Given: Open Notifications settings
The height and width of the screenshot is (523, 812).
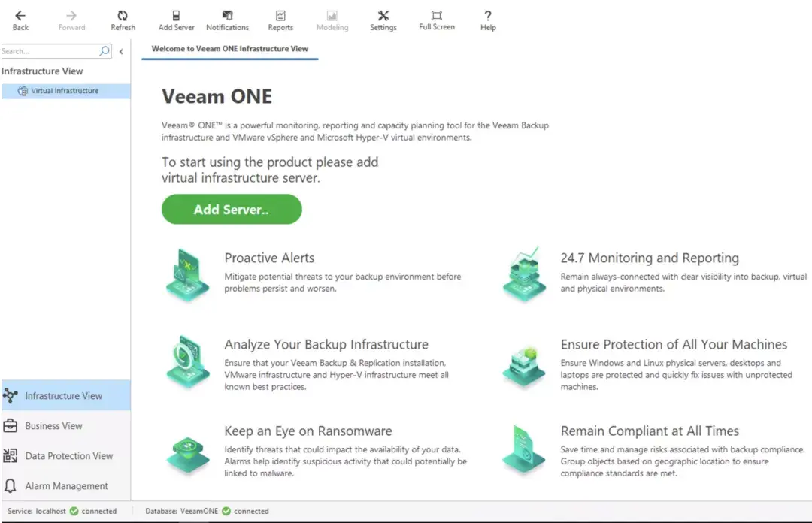Looking at the screenshot, I should pyautogui.click(x=227, y=20).
